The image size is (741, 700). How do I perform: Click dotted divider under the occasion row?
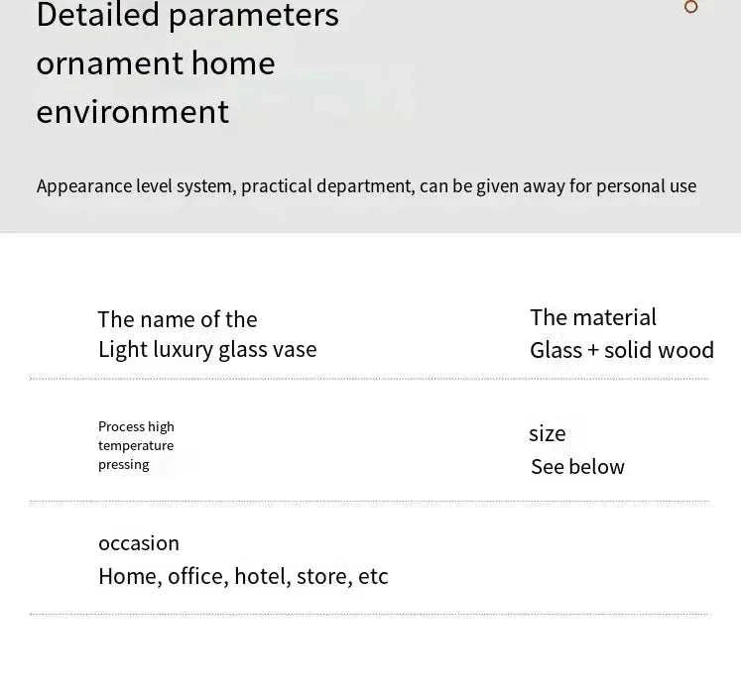click(369, 615)
